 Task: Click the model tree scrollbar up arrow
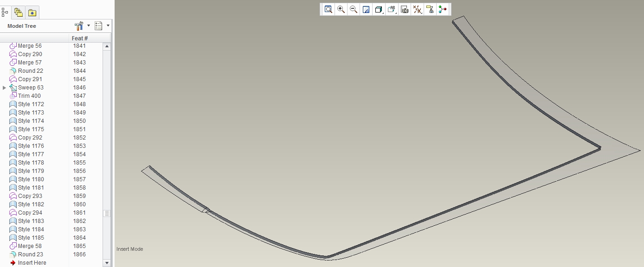tap(107, 46)
